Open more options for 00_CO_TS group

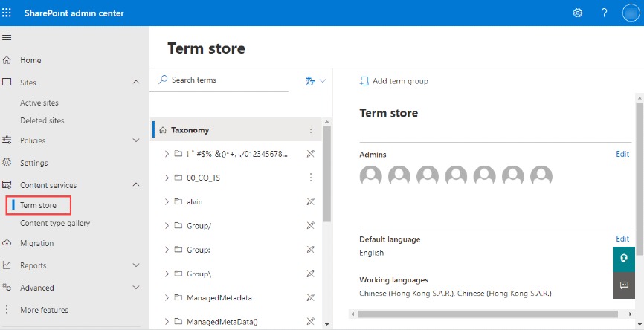[311, 178]
